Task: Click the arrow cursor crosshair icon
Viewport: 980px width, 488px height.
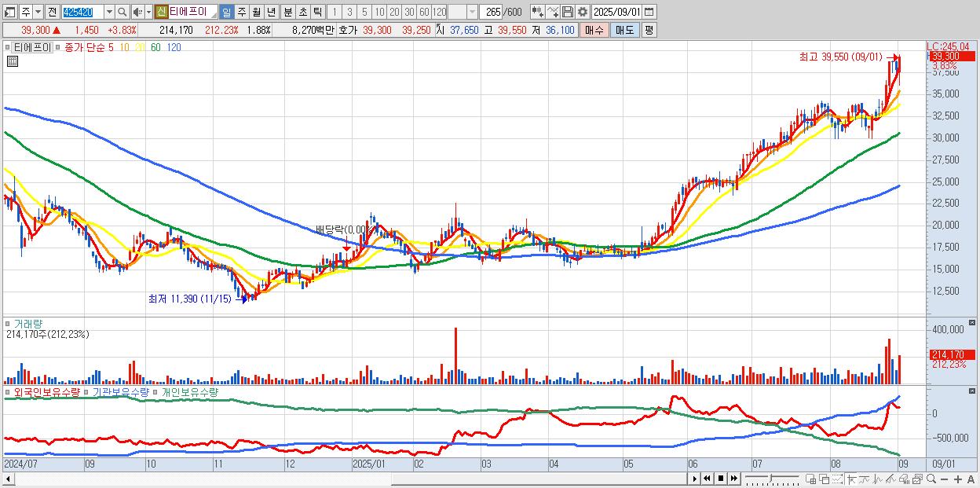Action: 851,479
